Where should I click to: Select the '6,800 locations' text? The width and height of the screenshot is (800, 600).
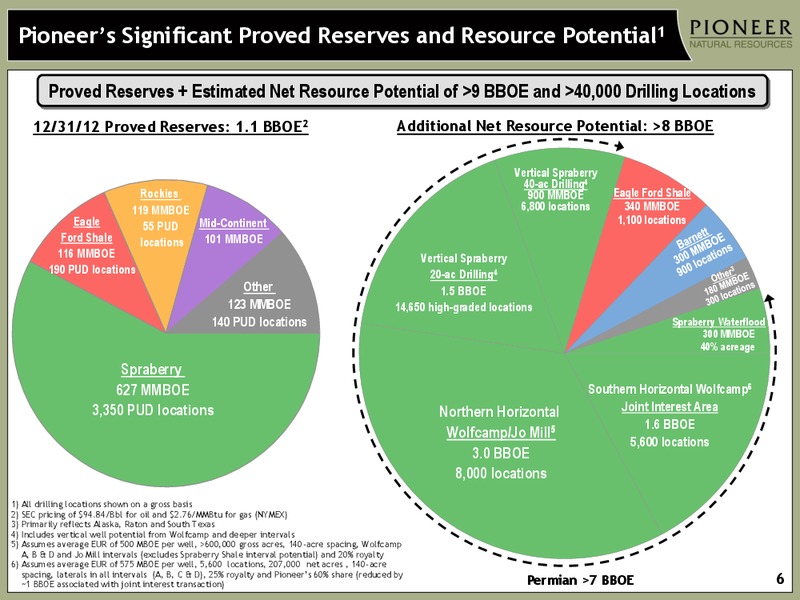coord(555,207)
